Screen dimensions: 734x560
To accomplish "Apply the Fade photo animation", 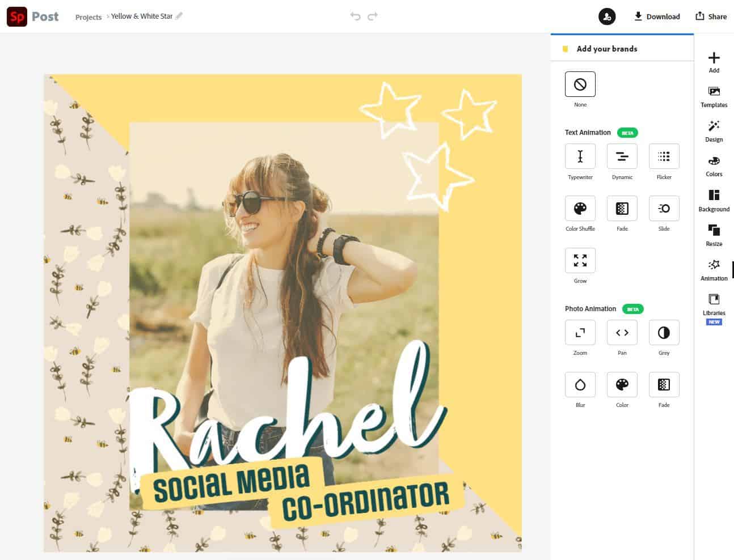I will point(664,385).
